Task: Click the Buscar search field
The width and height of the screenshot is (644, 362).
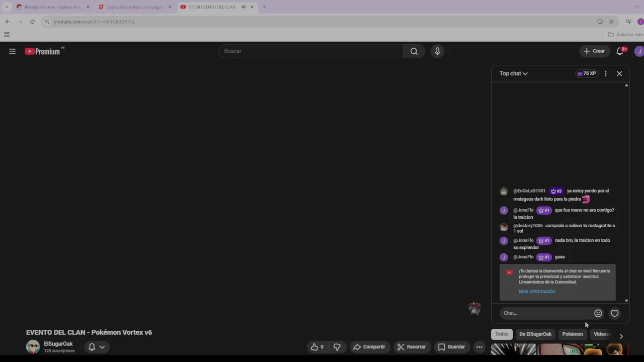Action: pos(311,51)
